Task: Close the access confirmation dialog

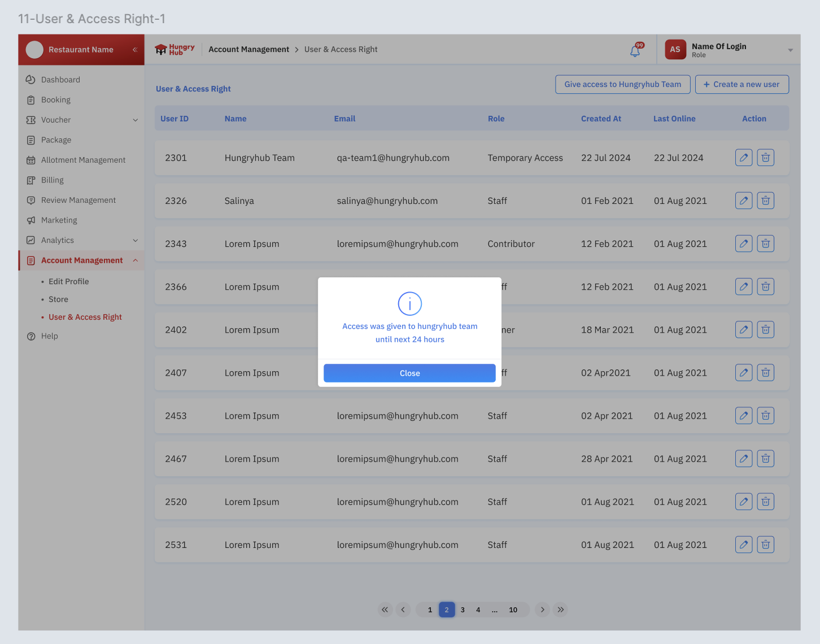Action: (x=409, y=373)
